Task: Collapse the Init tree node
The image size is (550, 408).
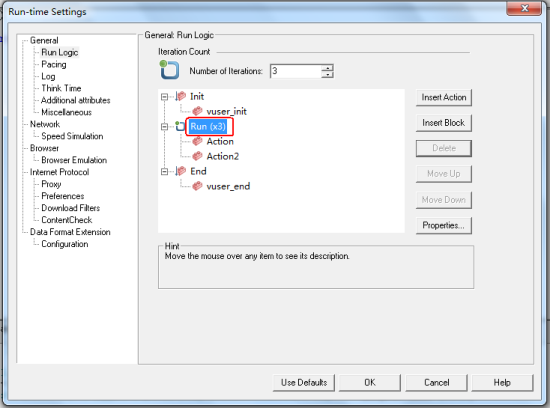Action: pos(164,96)
